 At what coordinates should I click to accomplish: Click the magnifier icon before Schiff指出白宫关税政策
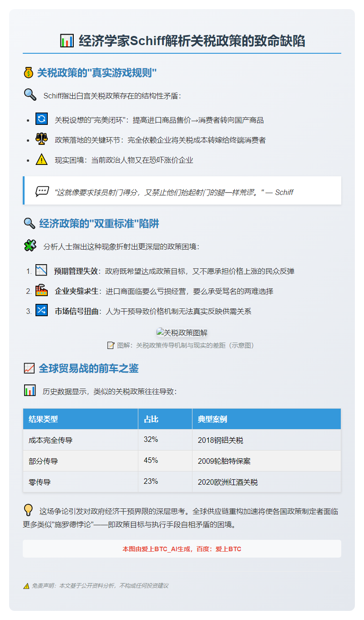[x=30, y=95]
